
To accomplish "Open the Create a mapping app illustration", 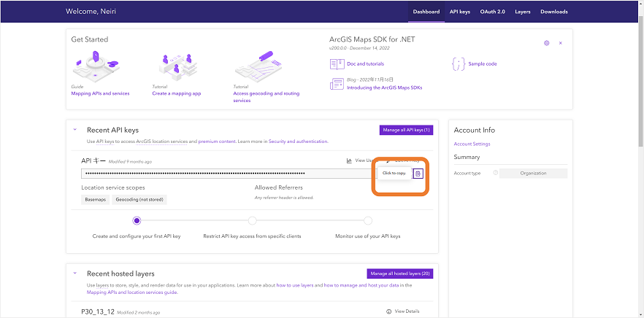I will click(177, 66).
